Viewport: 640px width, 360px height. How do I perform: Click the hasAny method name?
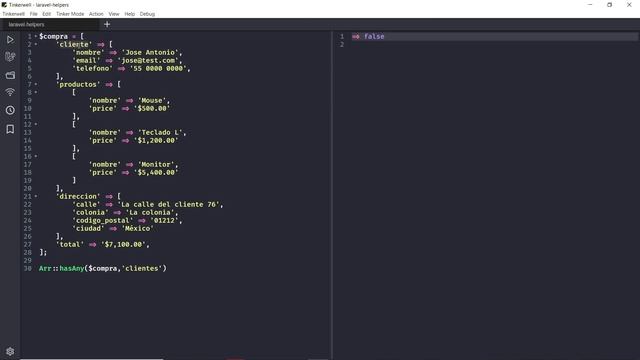[x=72, y=269]
